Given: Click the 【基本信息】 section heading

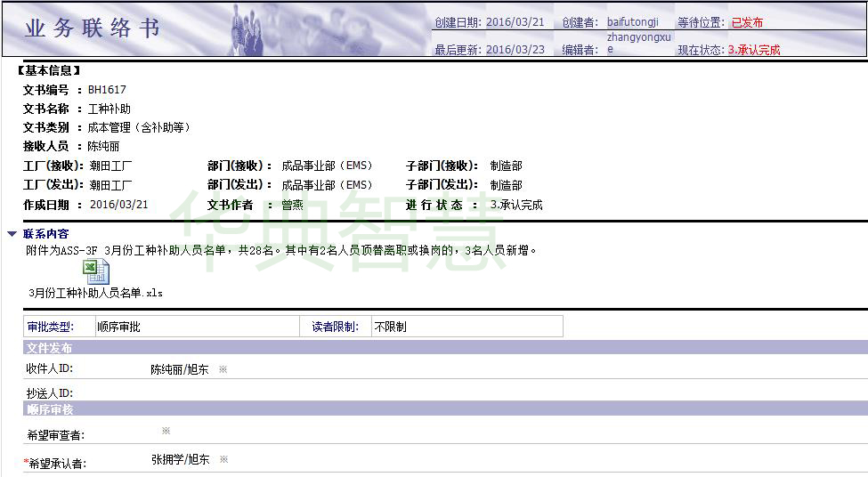Looking at the screenshot, I should (x=49, y=71).
